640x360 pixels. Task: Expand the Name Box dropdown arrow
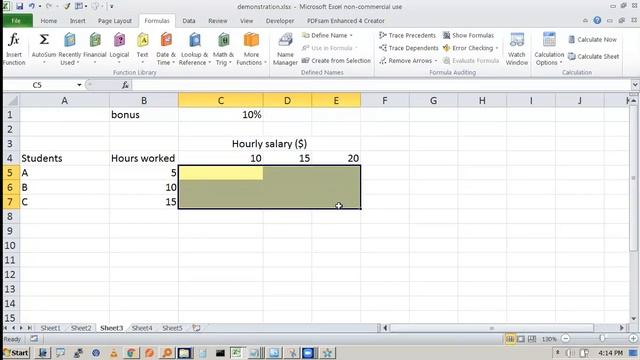coord(79,85)
